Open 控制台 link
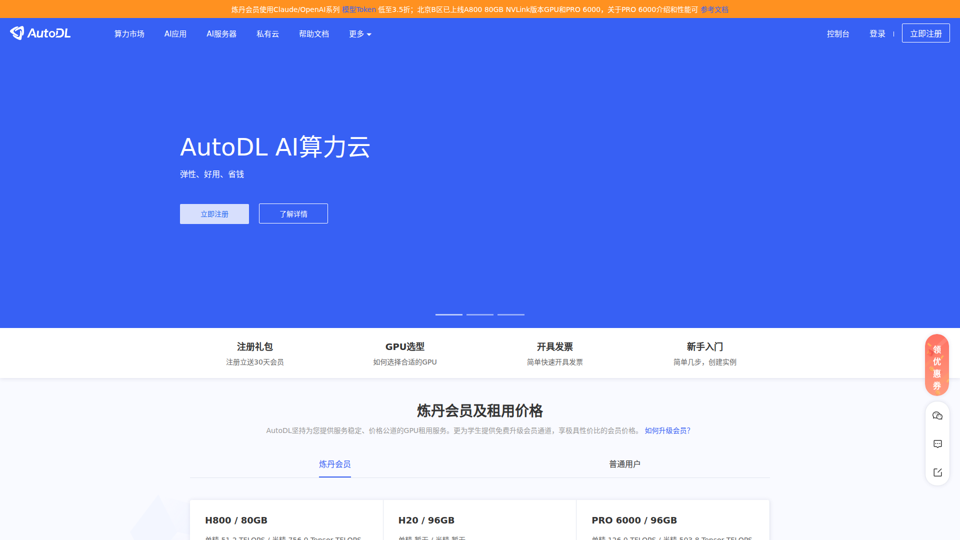The width and height of the screenshot is (960, 540). coord(838,34)
